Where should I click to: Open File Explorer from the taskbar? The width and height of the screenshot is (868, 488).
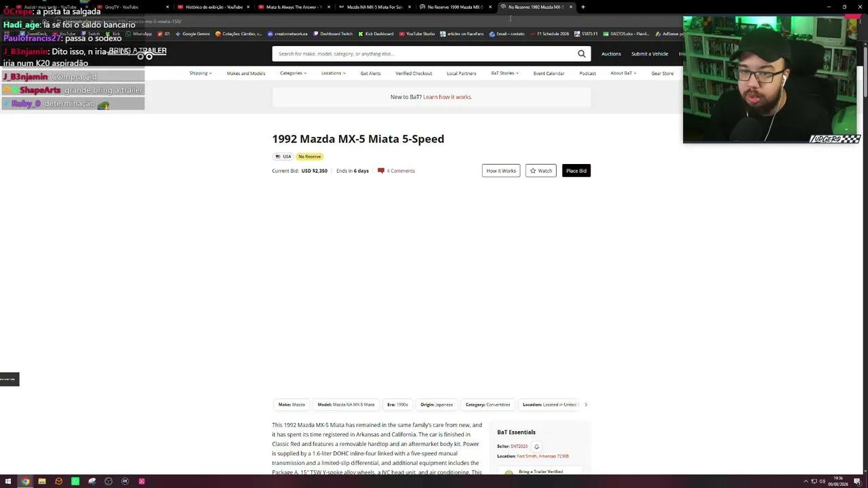[x=42, y=481]
